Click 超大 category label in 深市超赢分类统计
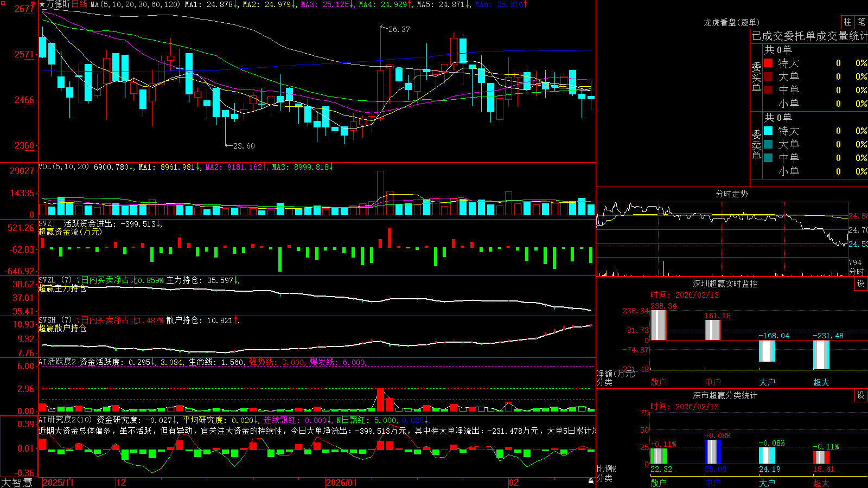Screen dimensions: 868x488 pyautogui.click(x=821, y=483)
